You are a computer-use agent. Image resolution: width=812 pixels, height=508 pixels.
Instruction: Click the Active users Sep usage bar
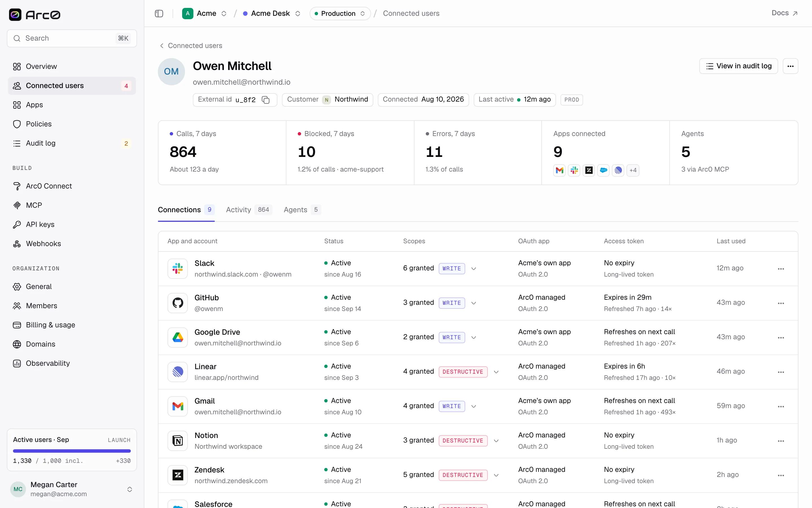tap(72, 451)
